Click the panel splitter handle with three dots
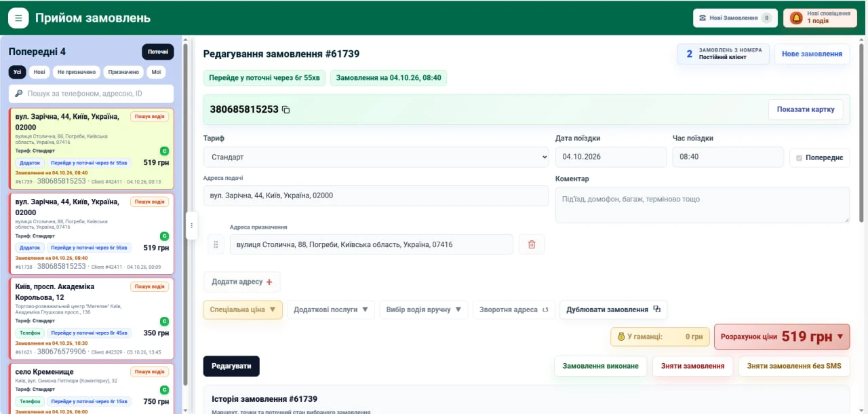 pyautogui.click(x=191, y=225)
